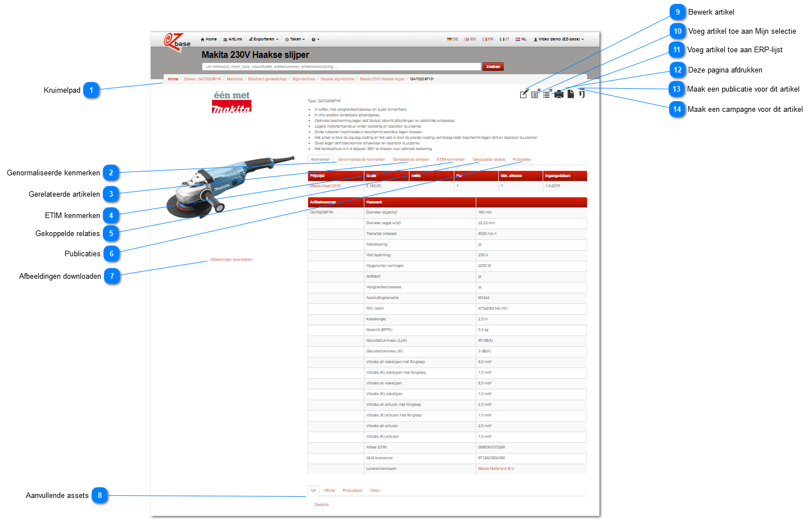
Task: Select the Affiche assets tab
Action: (330, 491)
